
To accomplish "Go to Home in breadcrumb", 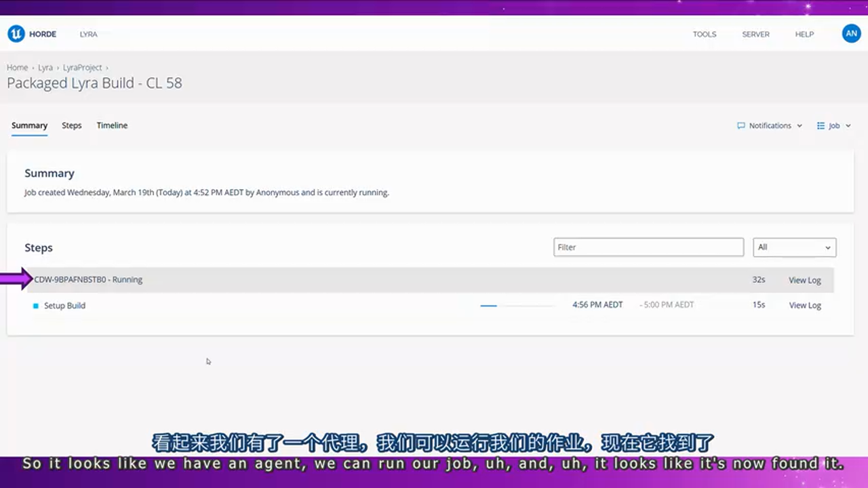I will [x=17, y=68].
